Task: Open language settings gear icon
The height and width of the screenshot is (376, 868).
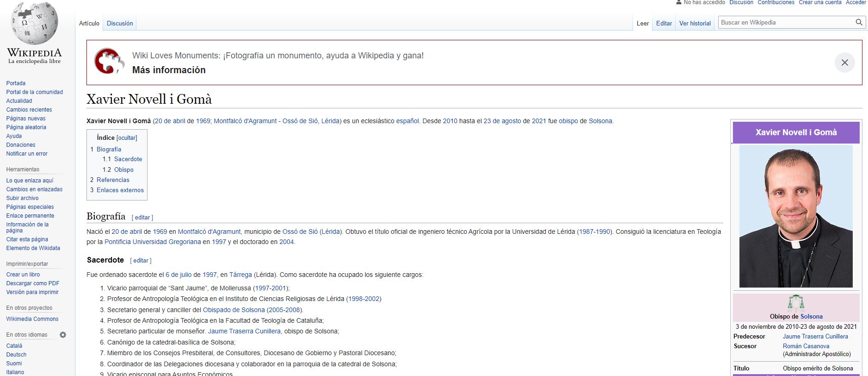Action: coord(63,335)
